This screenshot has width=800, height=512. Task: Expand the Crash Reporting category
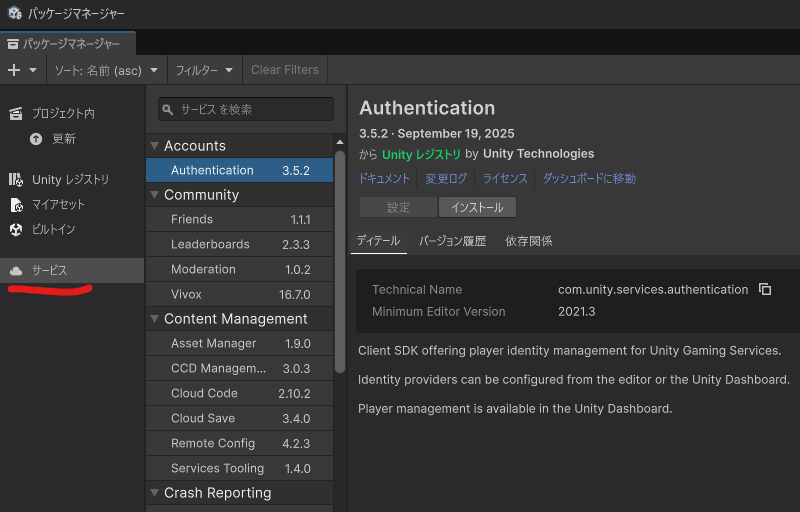tap(155, 493)
